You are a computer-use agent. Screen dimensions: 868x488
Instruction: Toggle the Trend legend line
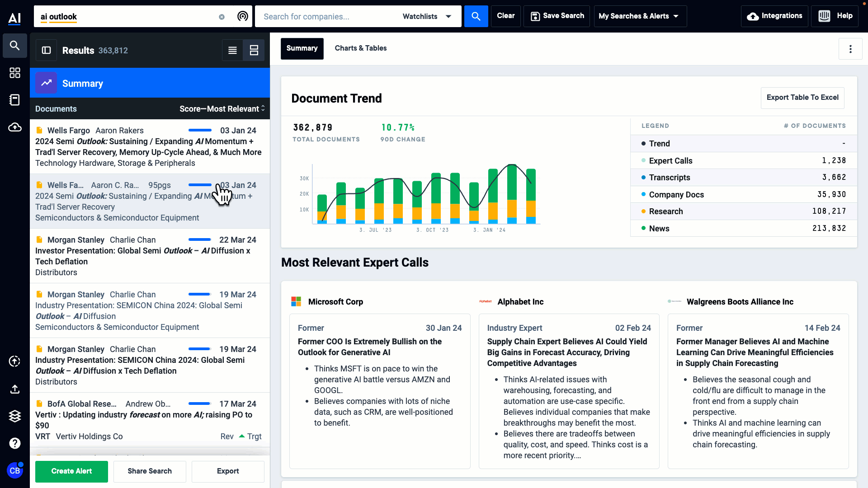click(744, 144)
